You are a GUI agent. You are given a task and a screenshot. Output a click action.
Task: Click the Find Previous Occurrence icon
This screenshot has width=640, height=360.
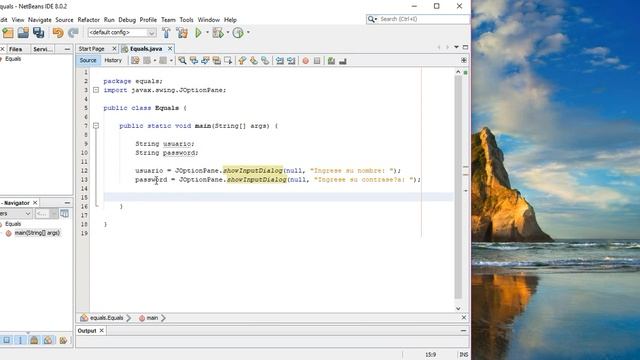click(194, 61)
